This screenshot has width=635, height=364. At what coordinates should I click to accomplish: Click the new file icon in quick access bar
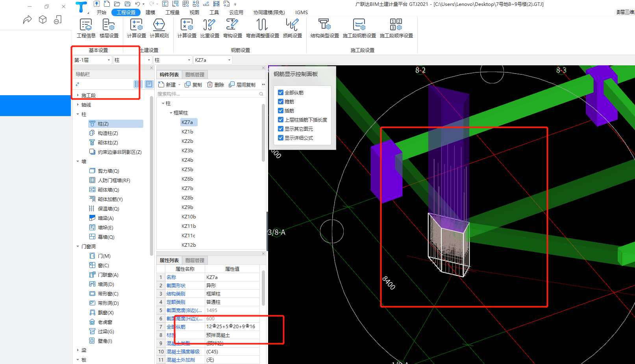[107, 4]
